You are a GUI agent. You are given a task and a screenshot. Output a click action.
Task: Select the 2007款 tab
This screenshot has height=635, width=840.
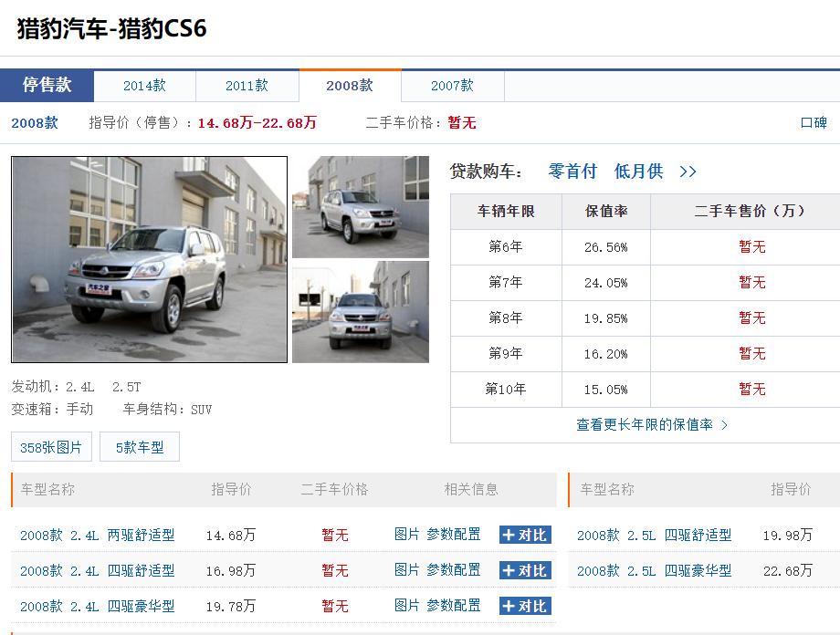453,85
